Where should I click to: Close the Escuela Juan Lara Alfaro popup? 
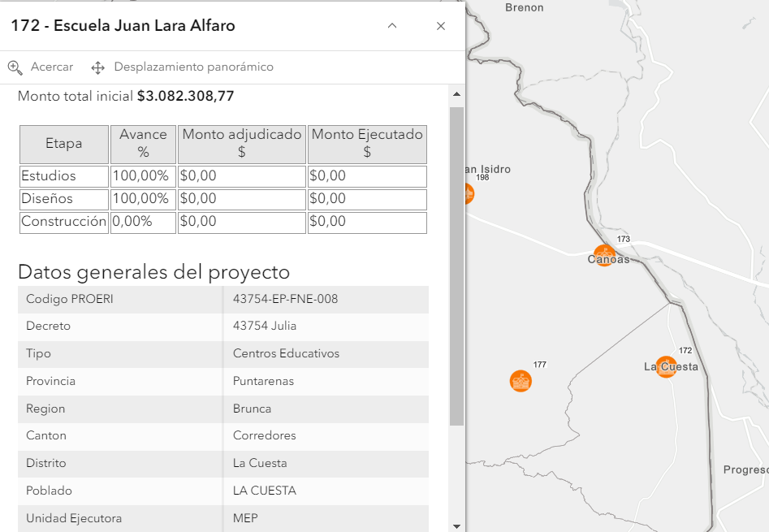click(x=440, y=26)
